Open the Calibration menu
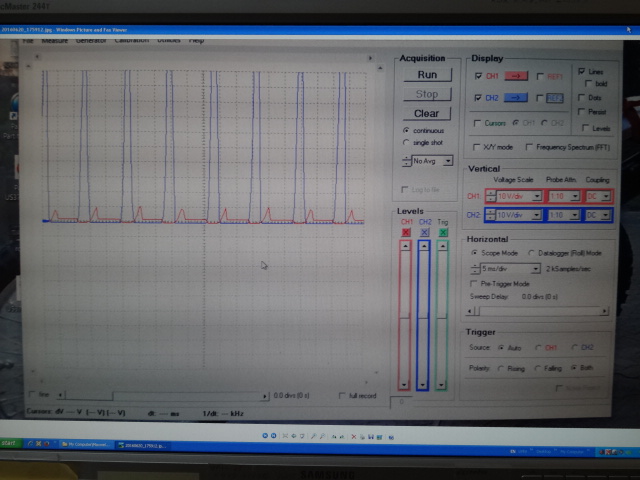 [x=132, y=40]
